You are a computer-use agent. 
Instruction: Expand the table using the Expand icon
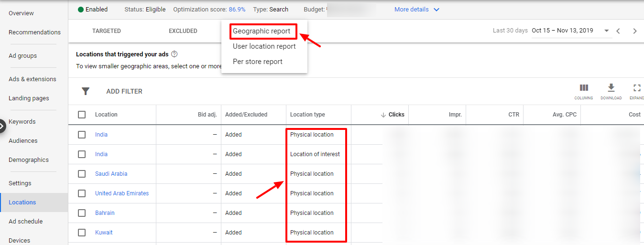point(636,88)
